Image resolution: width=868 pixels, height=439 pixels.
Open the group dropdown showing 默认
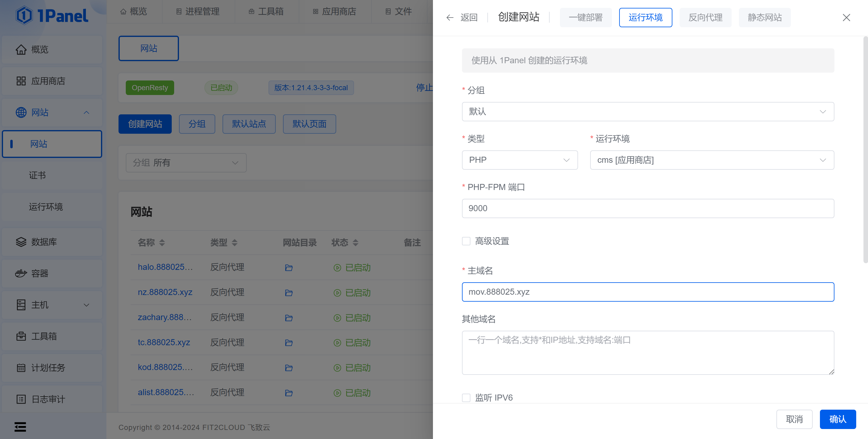tap(647, 112)
